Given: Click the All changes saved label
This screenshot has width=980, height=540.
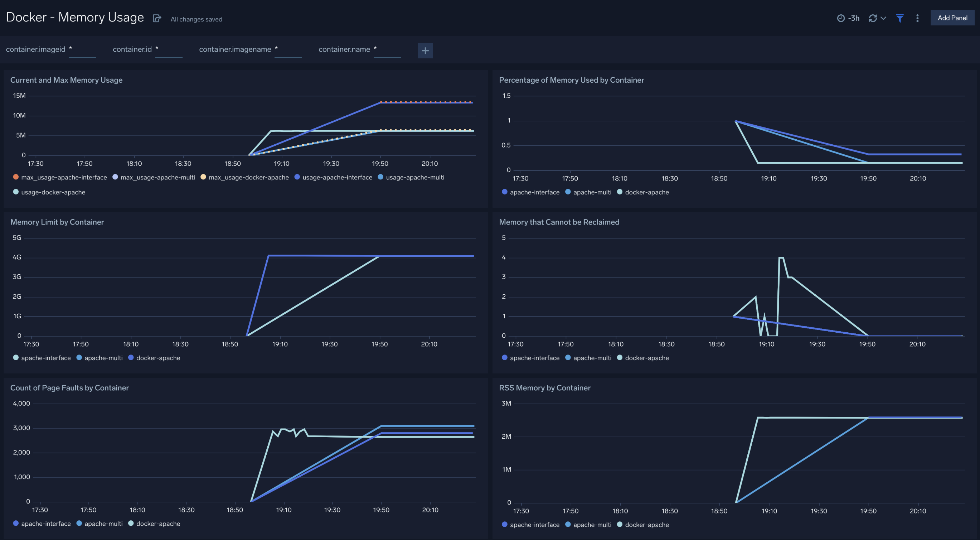Looking at the screenshot, I should pyautogui.click(x=196, y=19).
